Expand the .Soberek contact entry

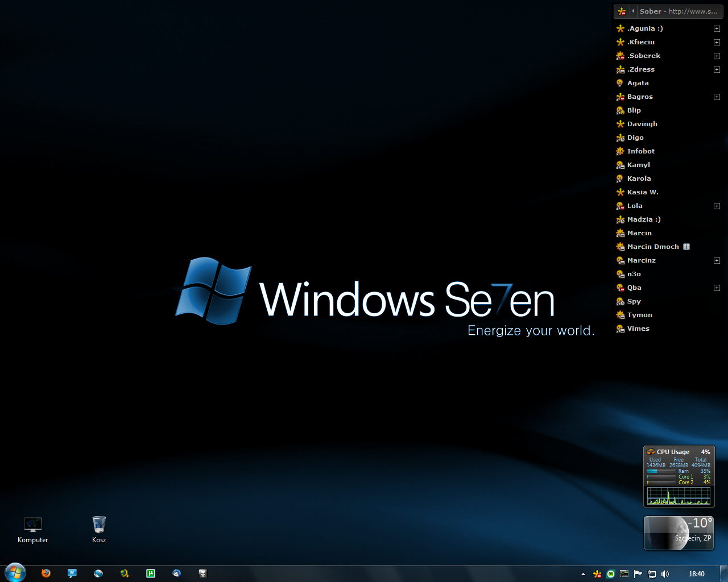(717, 56)
